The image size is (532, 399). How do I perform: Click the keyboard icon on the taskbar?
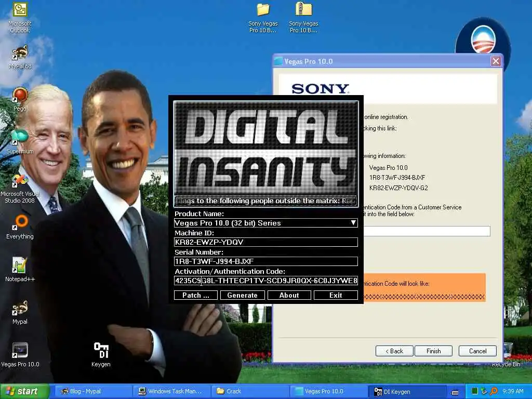tap(455, 392)
